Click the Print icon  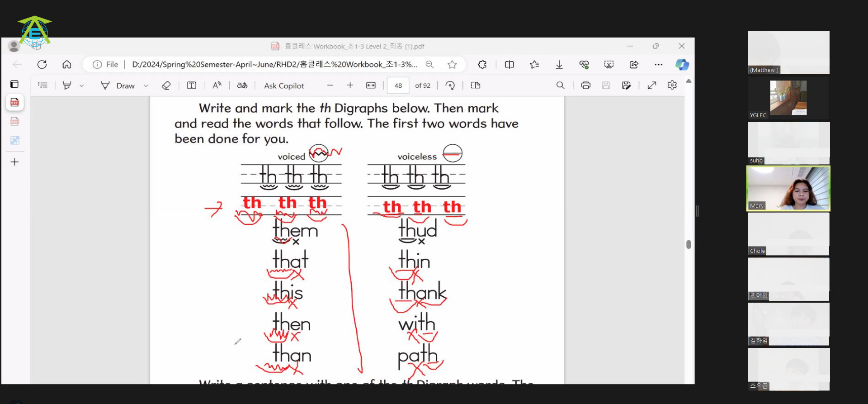tap(586, 85)
